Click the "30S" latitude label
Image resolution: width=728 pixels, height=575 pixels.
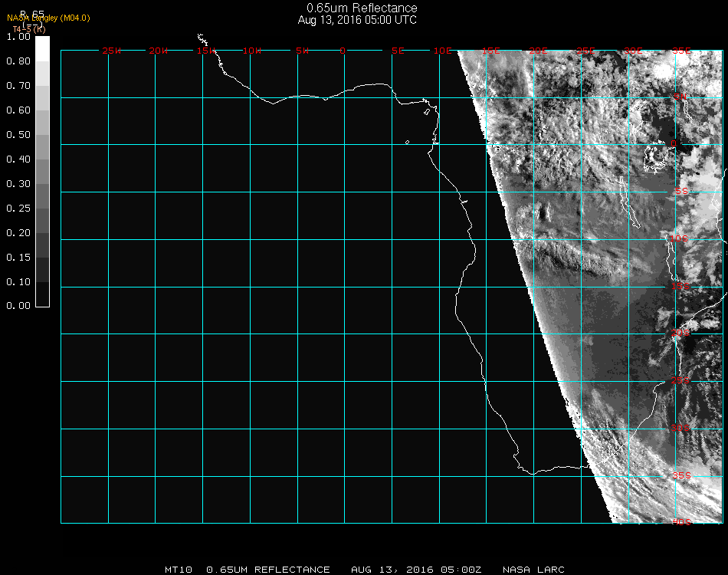(680, 428)
